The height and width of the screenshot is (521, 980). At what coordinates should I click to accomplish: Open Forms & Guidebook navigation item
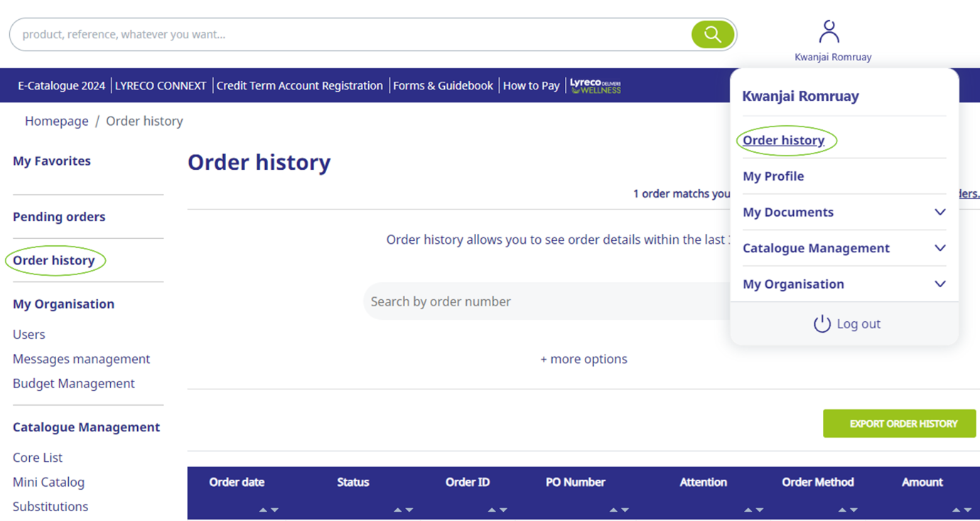tap(443, 85)
